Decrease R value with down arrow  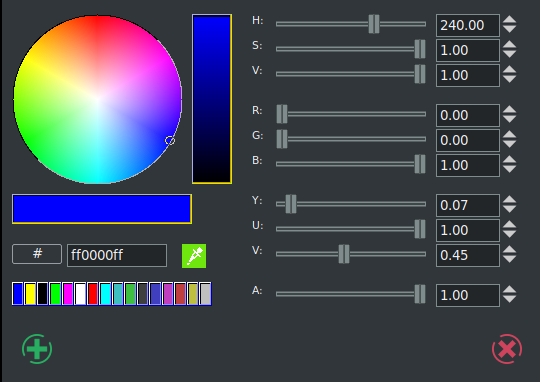509,119
